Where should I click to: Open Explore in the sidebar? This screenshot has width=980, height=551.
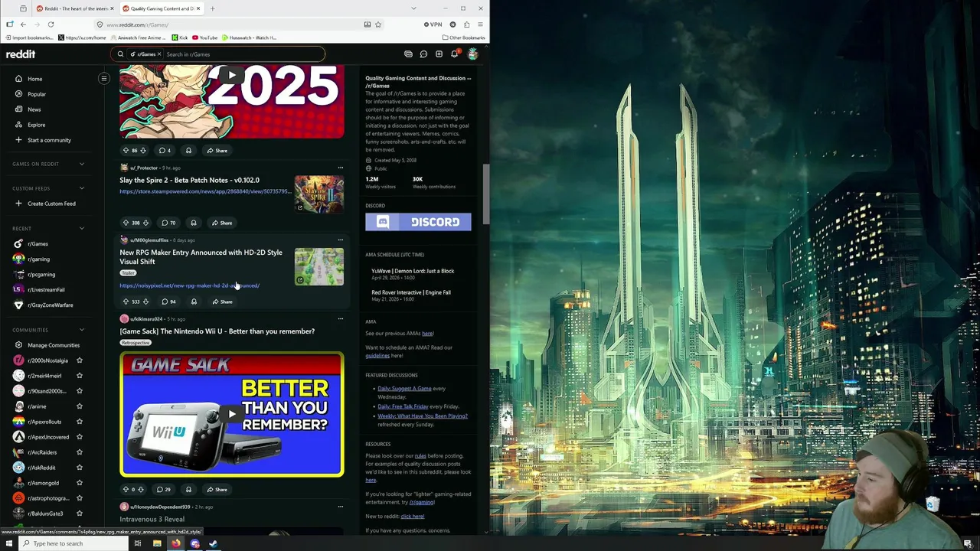[x=36, y=125]
